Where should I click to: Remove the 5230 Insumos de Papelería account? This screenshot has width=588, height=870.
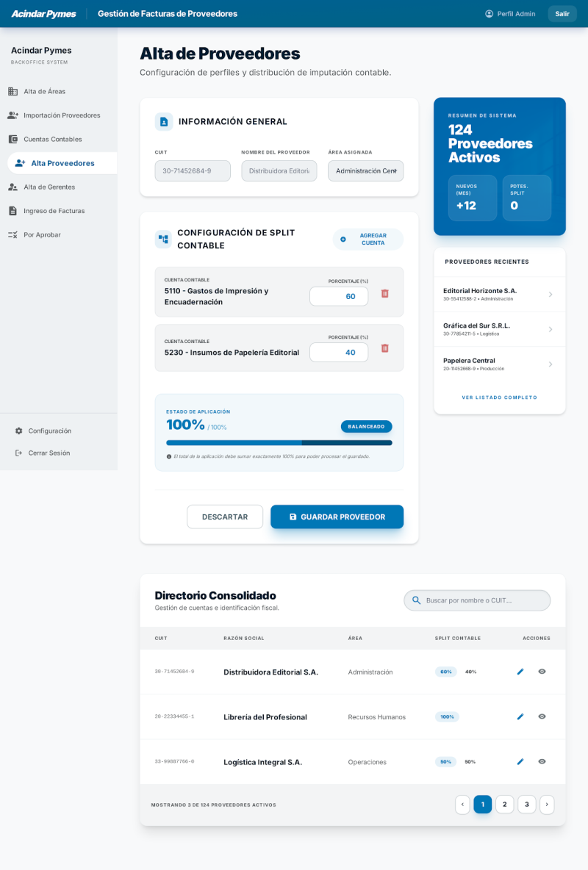385,348
